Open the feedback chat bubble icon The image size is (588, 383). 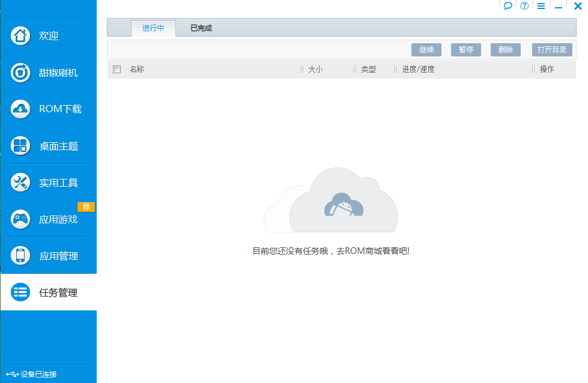pos(508,6)
